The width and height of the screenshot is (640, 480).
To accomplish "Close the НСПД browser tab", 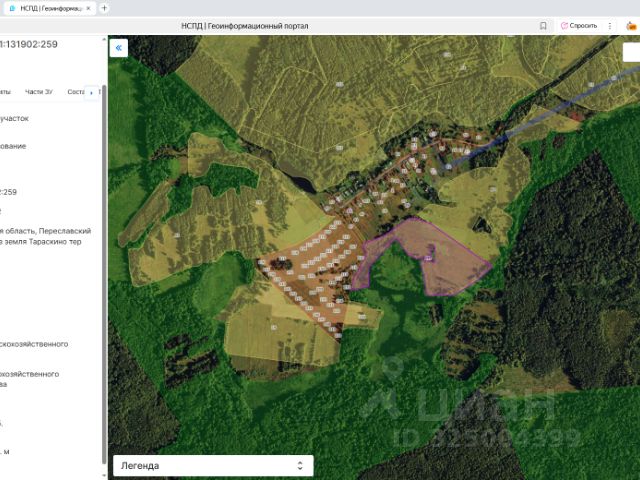I will 88,8.
